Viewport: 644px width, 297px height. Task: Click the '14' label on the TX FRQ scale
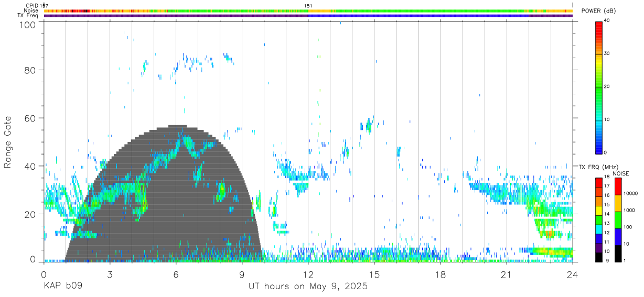click(x=607, y=214)
